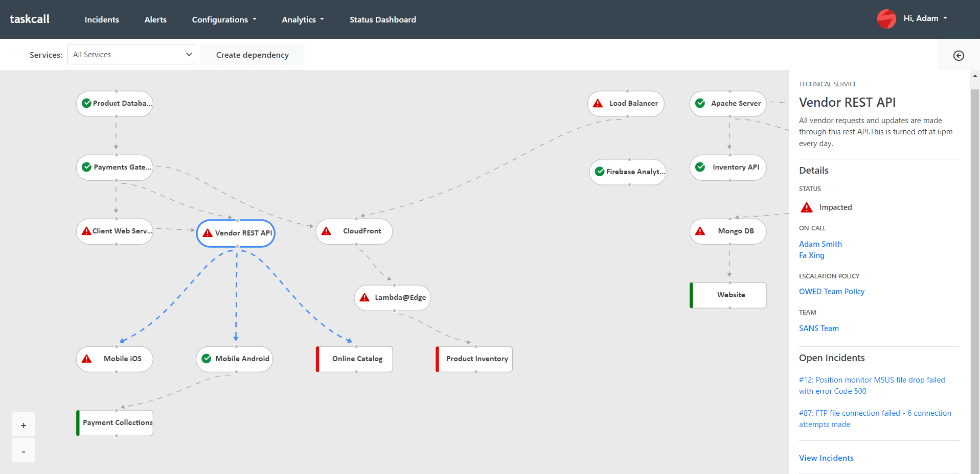Click the green check icon on Firebase Analytics

(x=600, y=172)
